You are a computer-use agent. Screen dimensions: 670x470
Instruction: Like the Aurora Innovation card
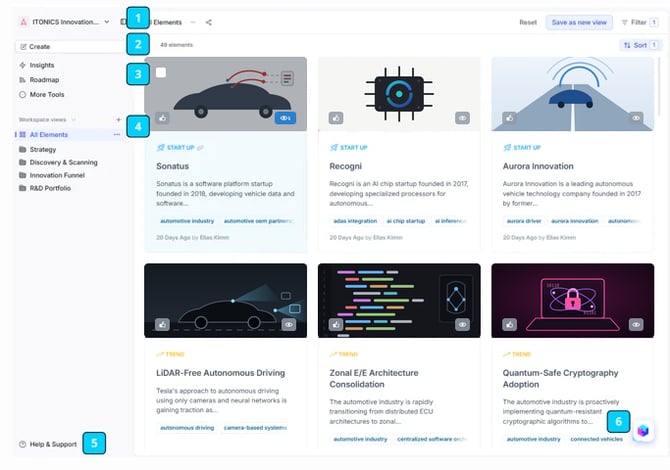coord(509,118)
